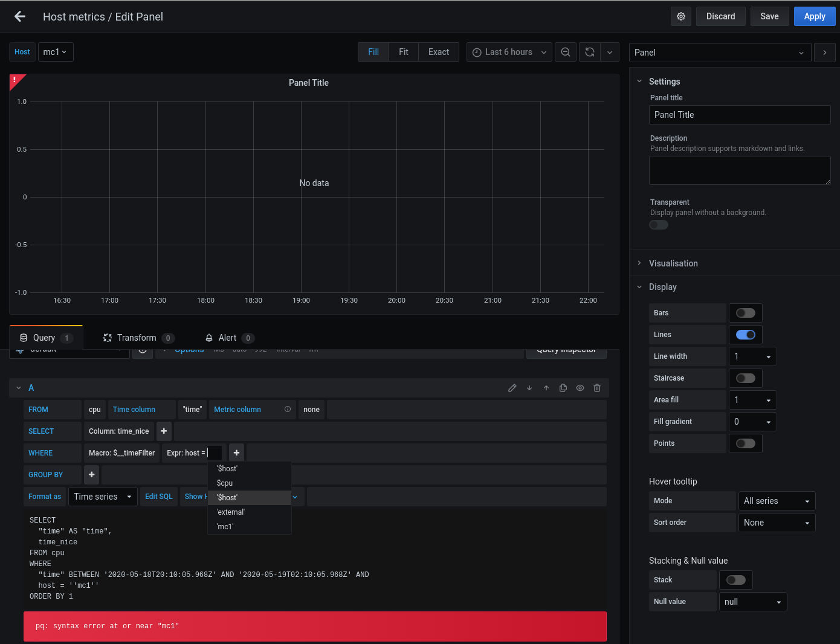Zoom out the time range
The image size is (840, 644).
pyautogui.click(x=566, y=52)
